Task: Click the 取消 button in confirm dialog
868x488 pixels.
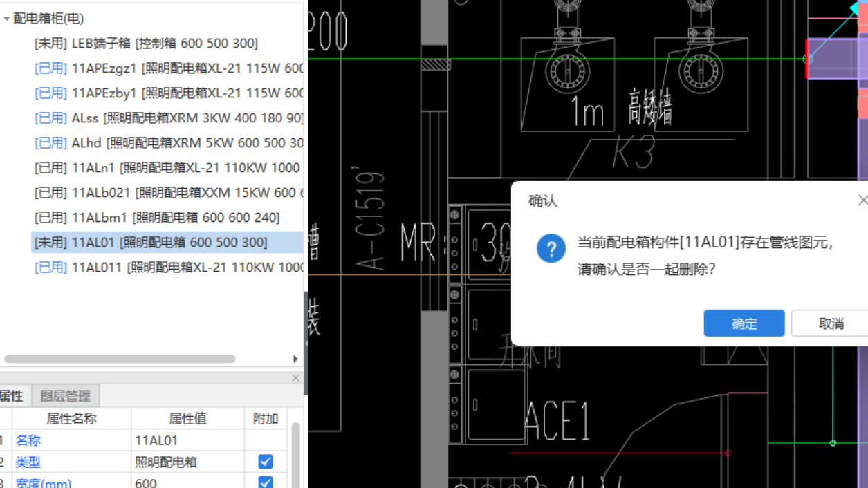Action: (831, 323)
